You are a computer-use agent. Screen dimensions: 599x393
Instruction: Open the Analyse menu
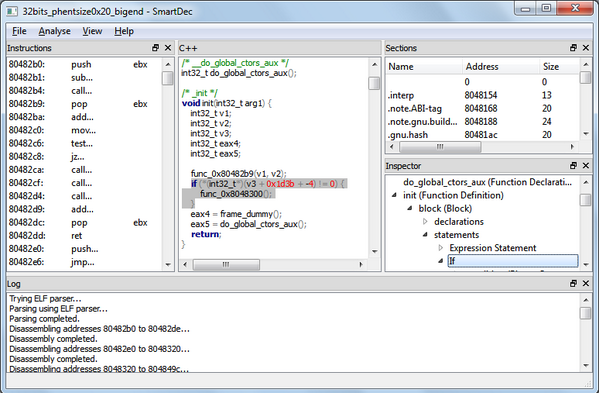pyautogui.click(x=54, y=31)
